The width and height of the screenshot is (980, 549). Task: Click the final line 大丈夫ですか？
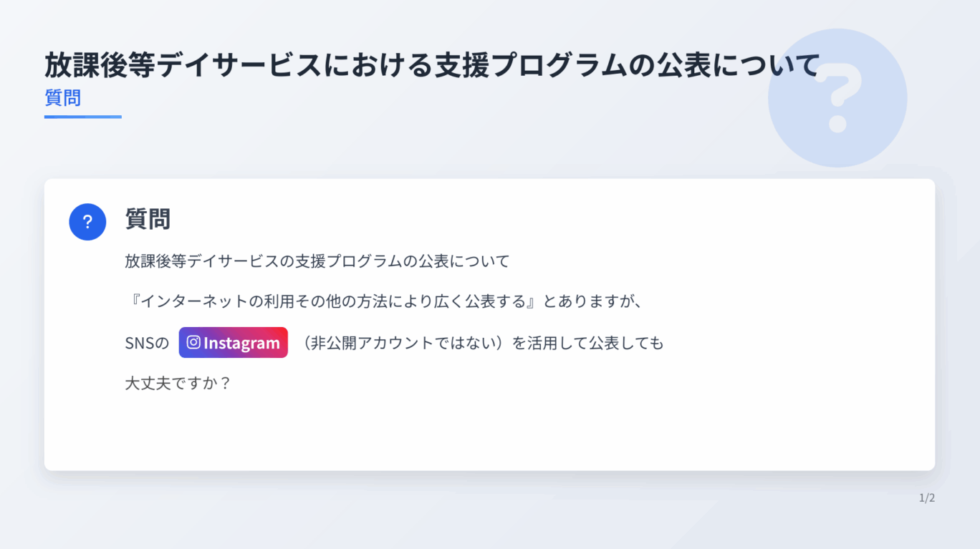click(178, 383)
